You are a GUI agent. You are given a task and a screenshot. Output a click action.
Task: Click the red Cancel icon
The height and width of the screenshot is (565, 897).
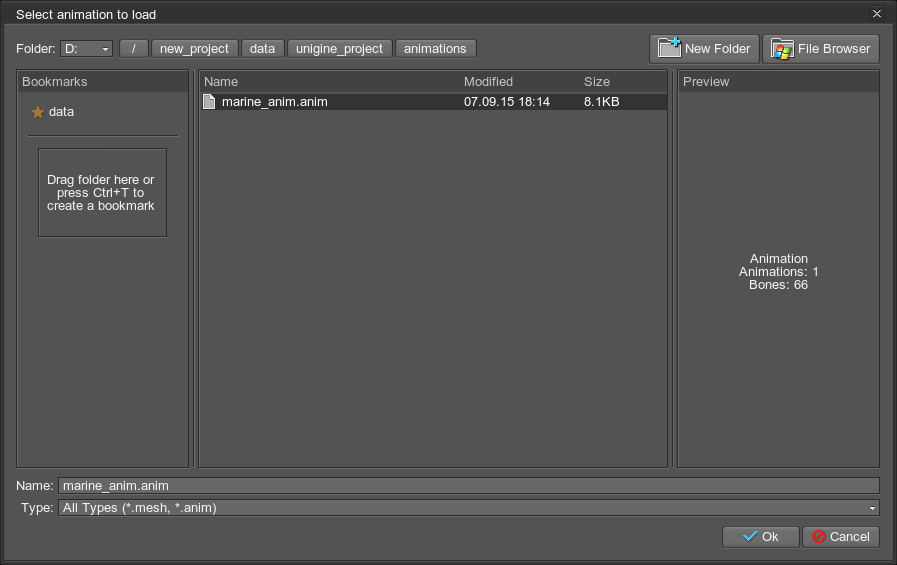[819, 537]
